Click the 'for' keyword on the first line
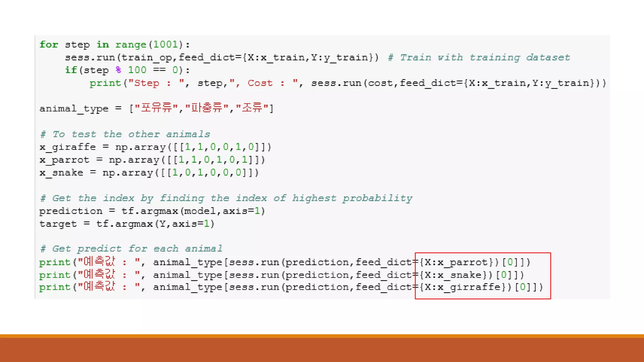Viewport: 644px width, 362px height. click(49, 45)
